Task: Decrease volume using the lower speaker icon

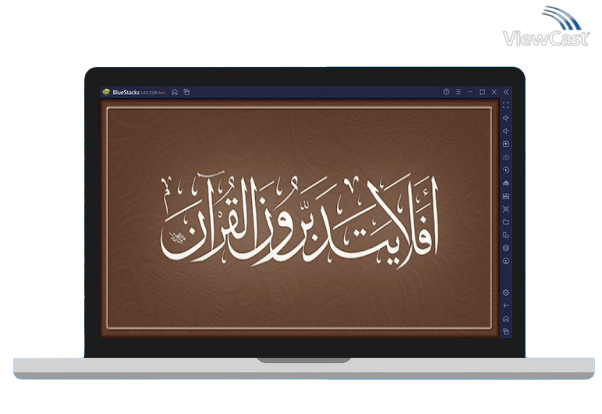Action: 506,131
